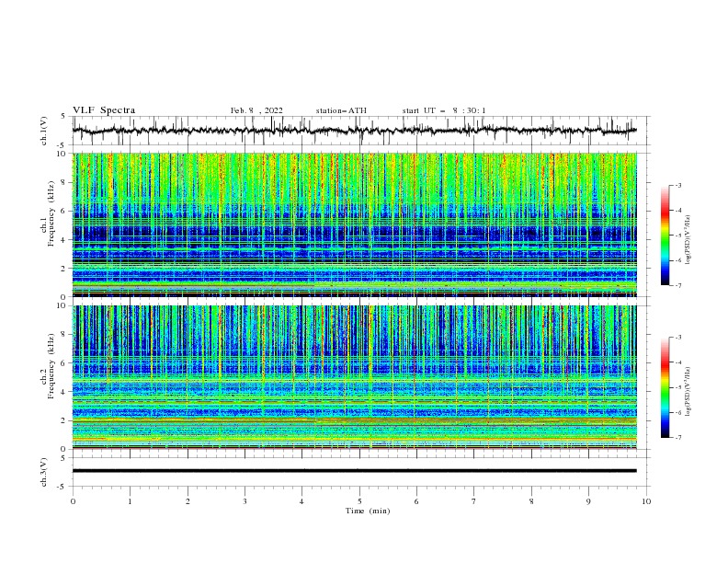Image resolution: width=728 pixels, height=563 pixels.
Task: Click the 'Time (min)' axis label
Action: [x=368, y=511]
